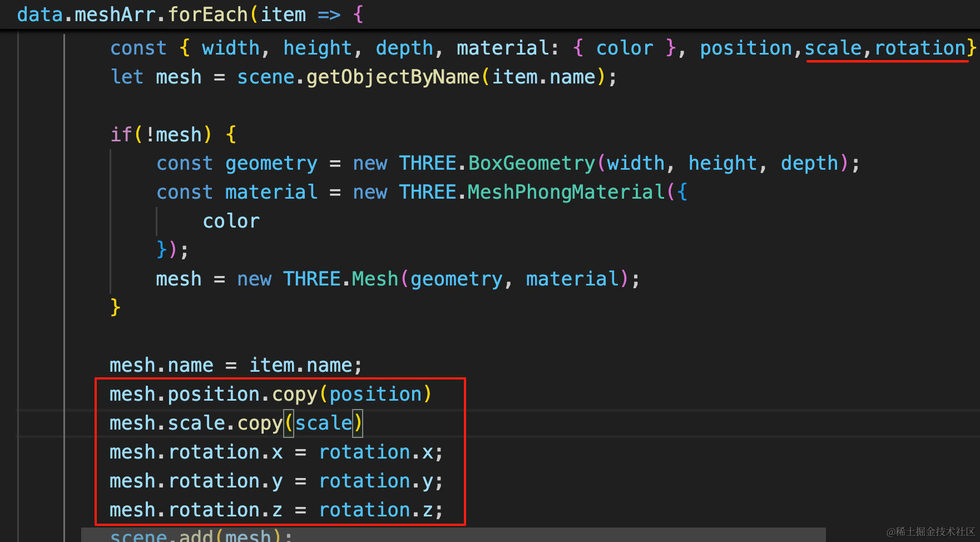Screen dimensions: 980x542
Task: Click 'mesh.rotation.y = rotation.y;' line
Action: click(276, 481)
